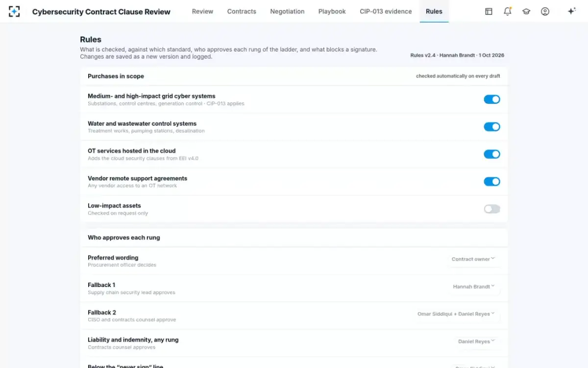Open the AI sparkle assistant icon
The image size is (588, 368).
tap(571, 11)
